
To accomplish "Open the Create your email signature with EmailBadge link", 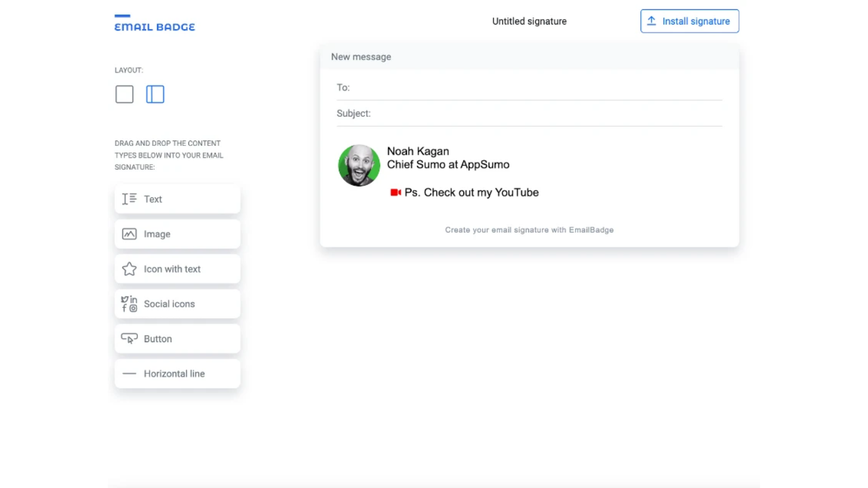I will pos(529,230).
